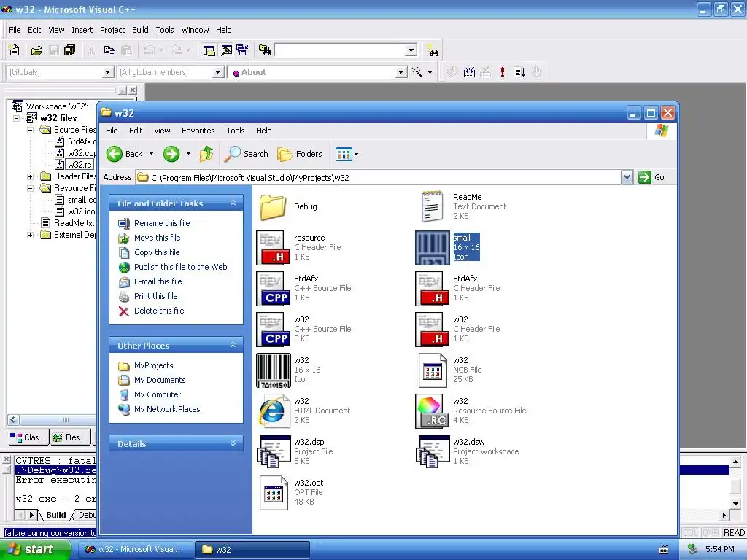
Task: Click the output pane scroll down arrow
Action: point(735,503)
